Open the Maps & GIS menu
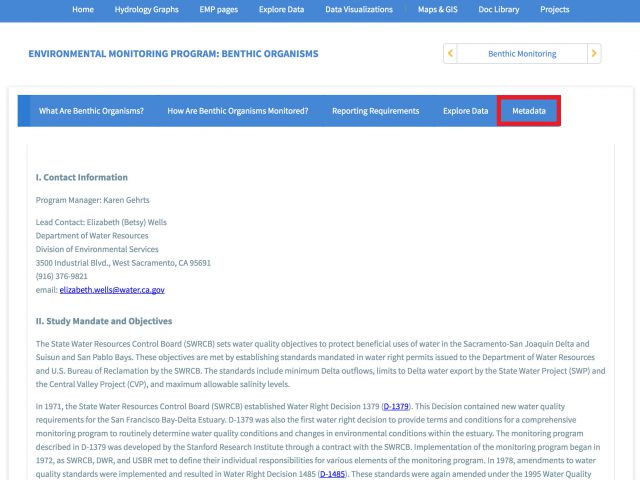Image resolution: width=640 pixels, height=480 pixels. [438, 9]
